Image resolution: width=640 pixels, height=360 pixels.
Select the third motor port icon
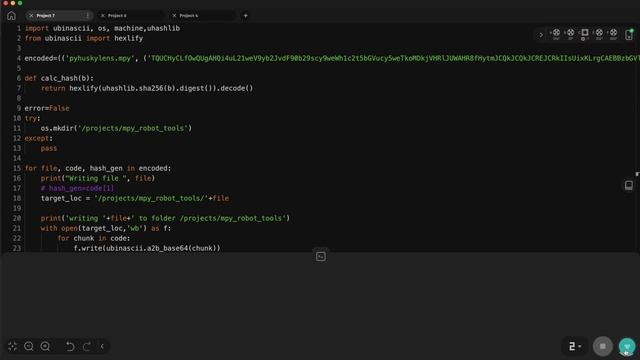599,34
